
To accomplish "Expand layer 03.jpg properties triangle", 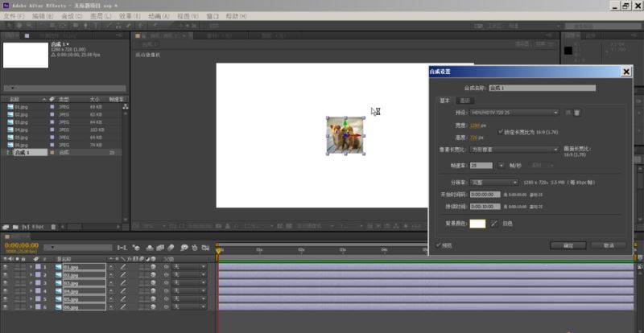I will pyautogui.click(x=31, y=283).
